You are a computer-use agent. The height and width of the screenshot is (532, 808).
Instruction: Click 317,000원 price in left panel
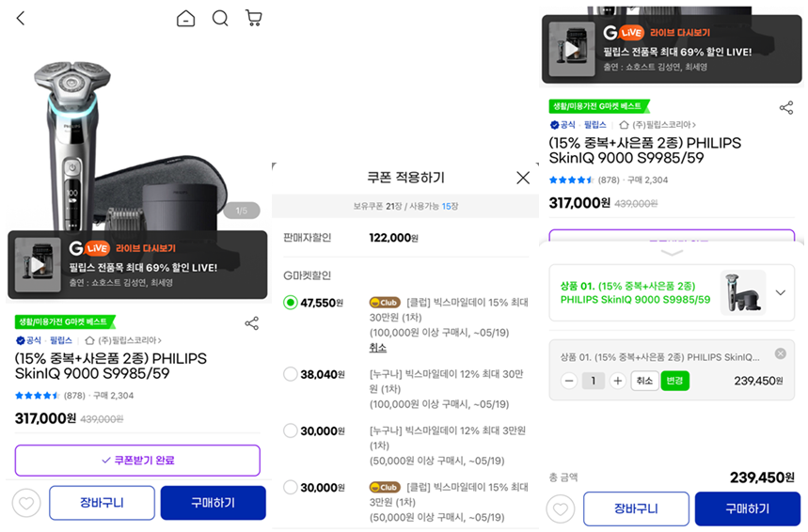coord(45,418)
